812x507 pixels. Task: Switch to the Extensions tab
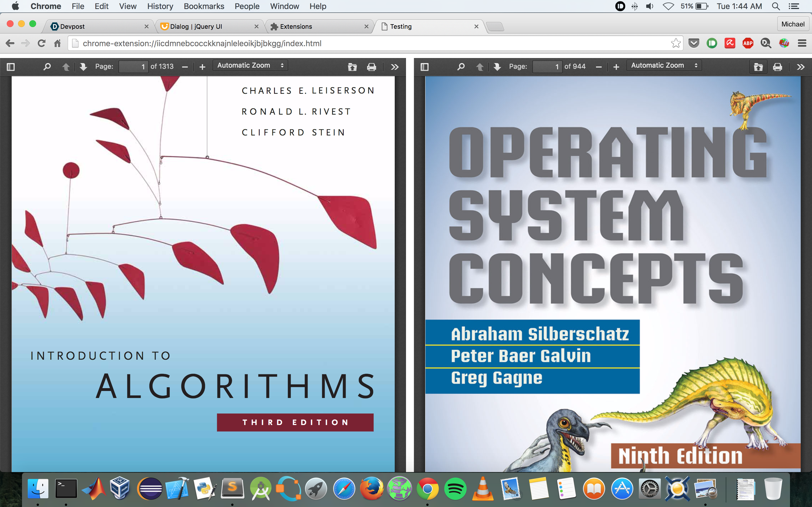(296, 26)
